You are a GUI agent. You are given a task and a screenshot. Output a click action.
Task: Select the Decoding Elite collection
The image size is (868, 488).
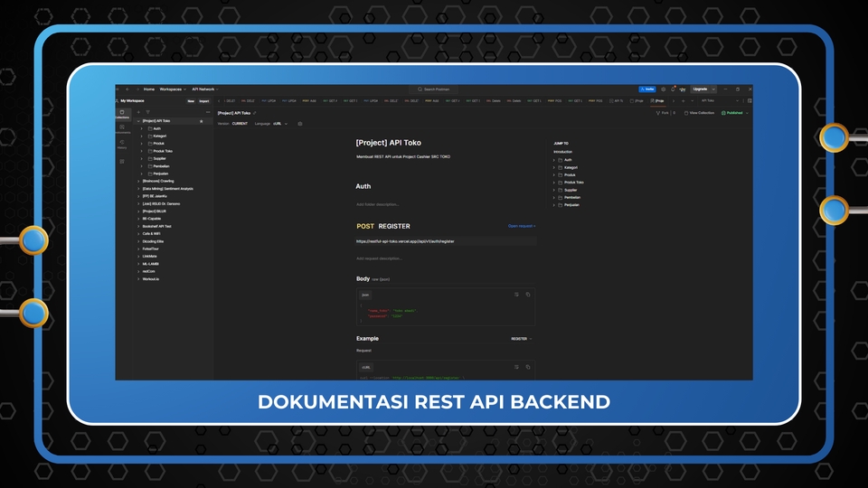pos(153,241)
